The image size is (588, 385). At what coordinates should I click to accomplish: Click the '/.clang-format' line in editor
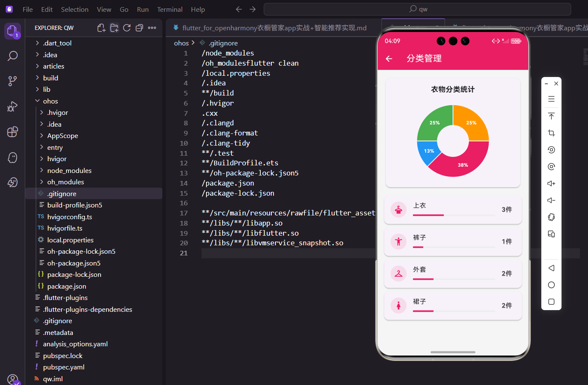tap(230, 133)
